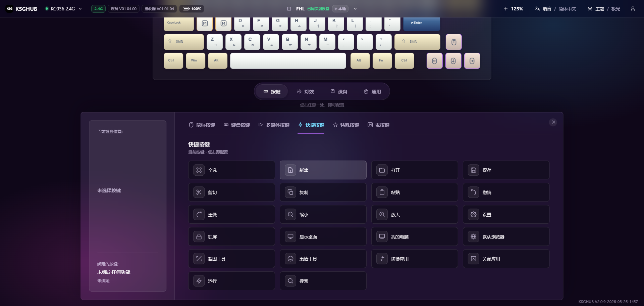Click the 本地 profile badge
This screenshot has height=306, width=644.
tap(340, 9)
